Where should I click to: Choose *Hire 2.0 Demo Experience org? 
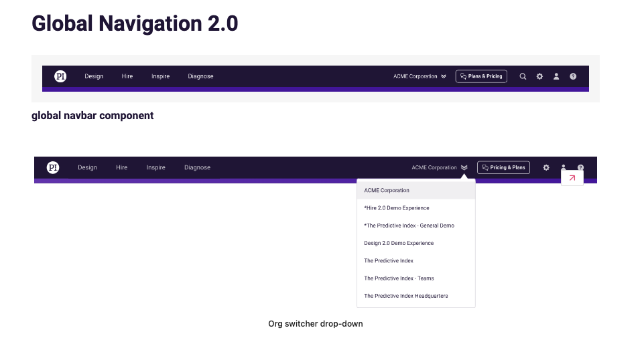[x=416, y=208]
